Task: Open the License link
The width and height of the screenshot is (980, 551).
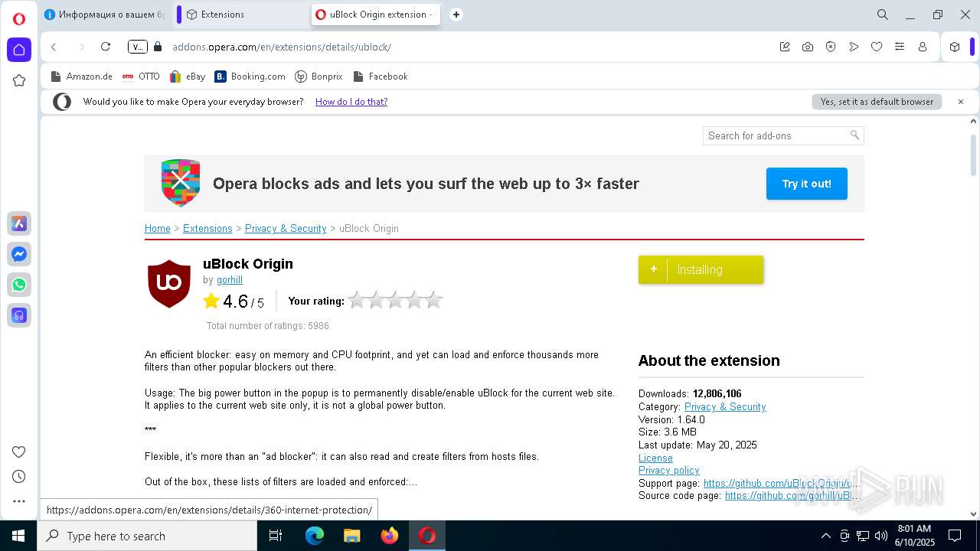Action: click(x=655, y=458)
